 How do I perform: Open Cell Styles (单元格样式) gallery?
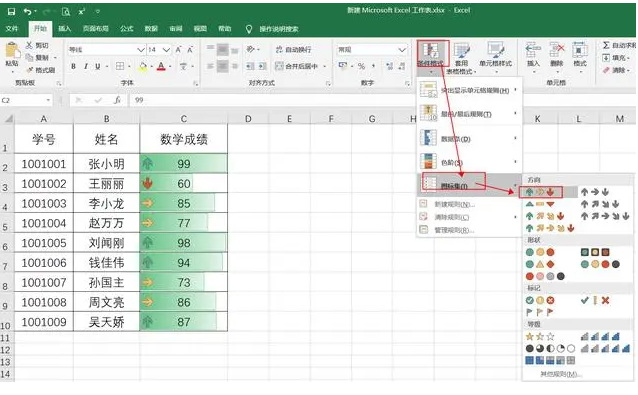click(x=496, y=57)
